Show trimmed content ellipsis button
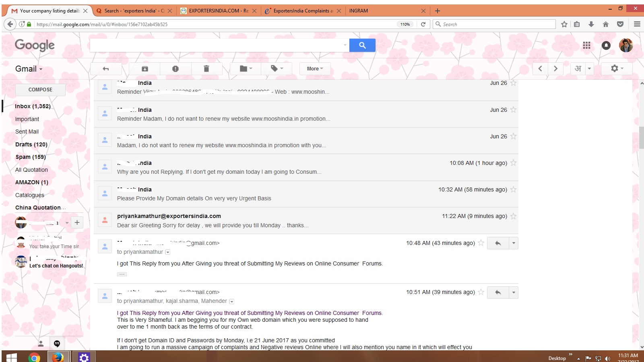 122,274
